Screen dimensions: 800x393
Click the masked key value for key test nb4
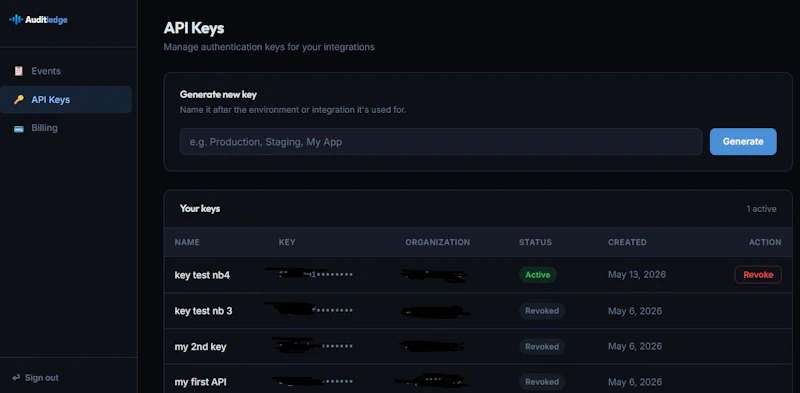click(x=309, y=275)
